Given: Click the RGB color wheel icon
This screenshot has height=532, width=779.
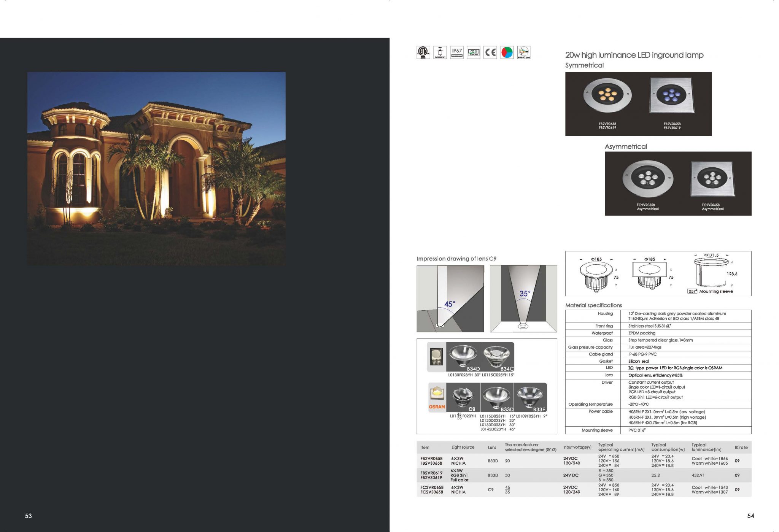Looking at the screenshot, I should [x=507, y=52].
